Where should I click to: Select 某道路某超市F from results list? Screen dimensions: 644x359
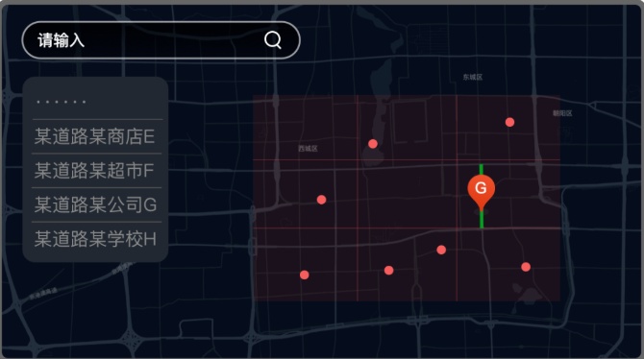pos(94,171)
